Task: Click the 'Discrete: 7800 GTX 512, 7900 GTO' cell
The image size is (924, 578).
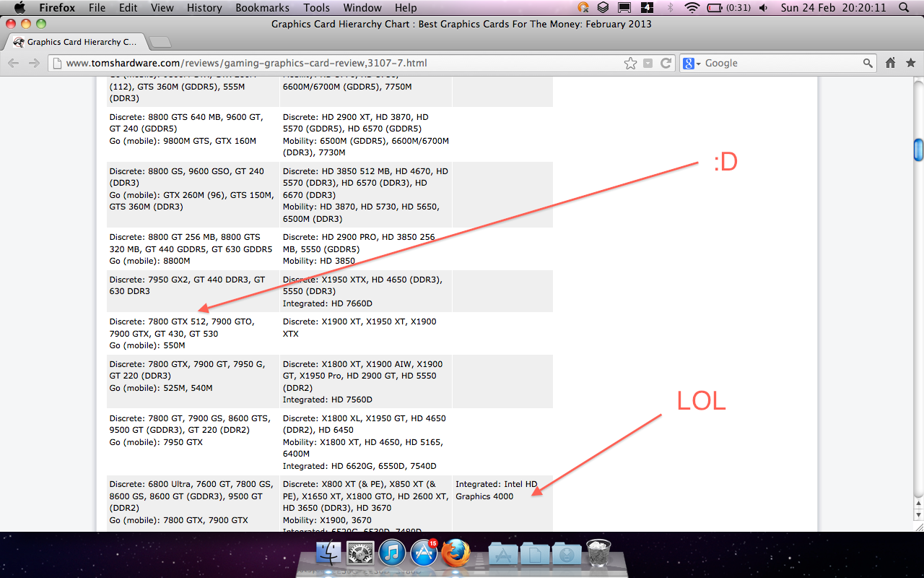Action: click(193, 333)
